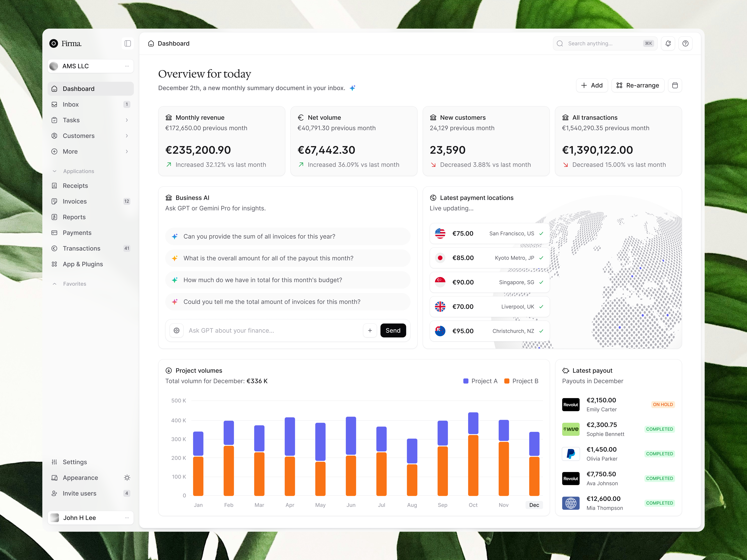Open the John H Lee account menu
747x560 pixels.
(x=127, y=518)
